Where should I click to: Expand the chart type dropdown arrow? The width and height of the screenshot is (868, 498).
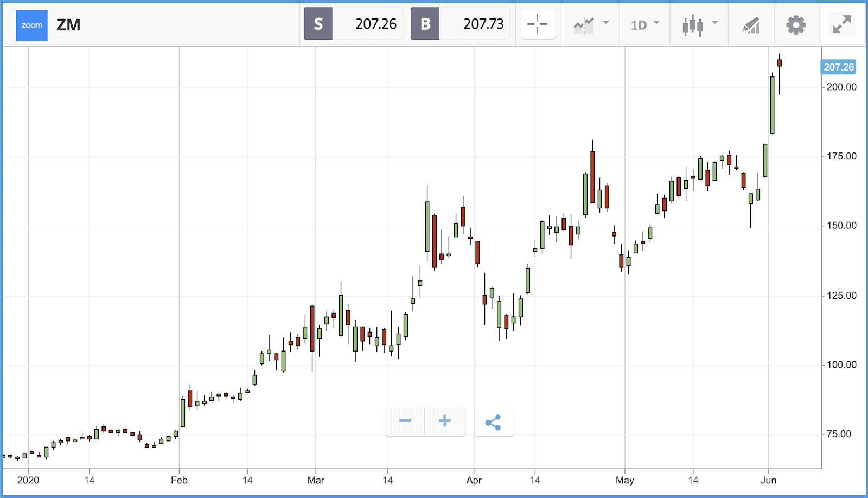714,23
